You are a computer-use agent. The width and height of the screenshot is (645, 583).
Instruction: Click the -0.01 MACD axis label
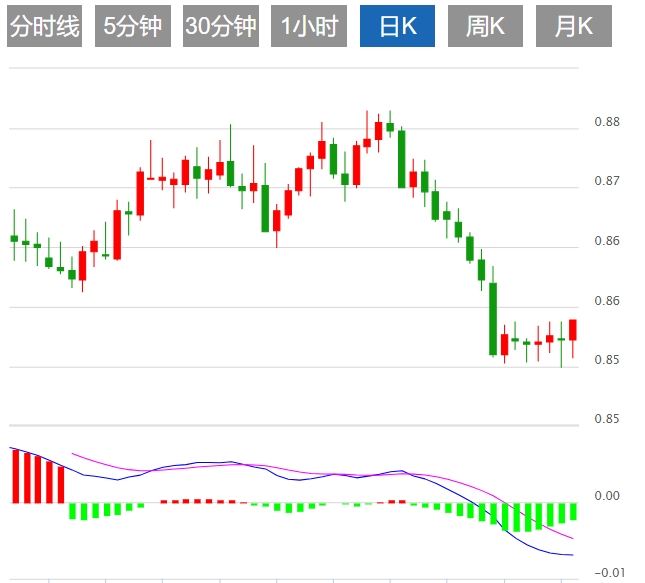[610, 572]
